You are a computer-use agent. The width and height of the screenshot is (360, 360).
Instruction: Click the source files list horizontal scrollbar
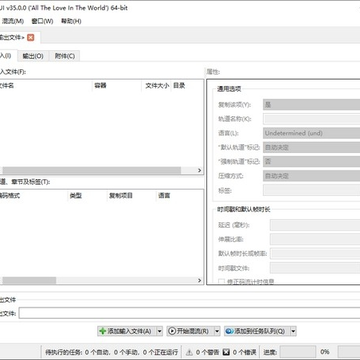[92, 170]
